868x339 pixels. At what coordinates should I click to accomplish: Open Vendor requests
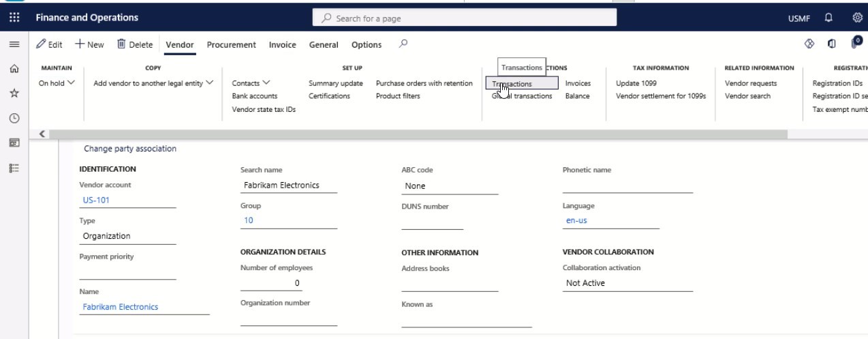tap(751, 83)
